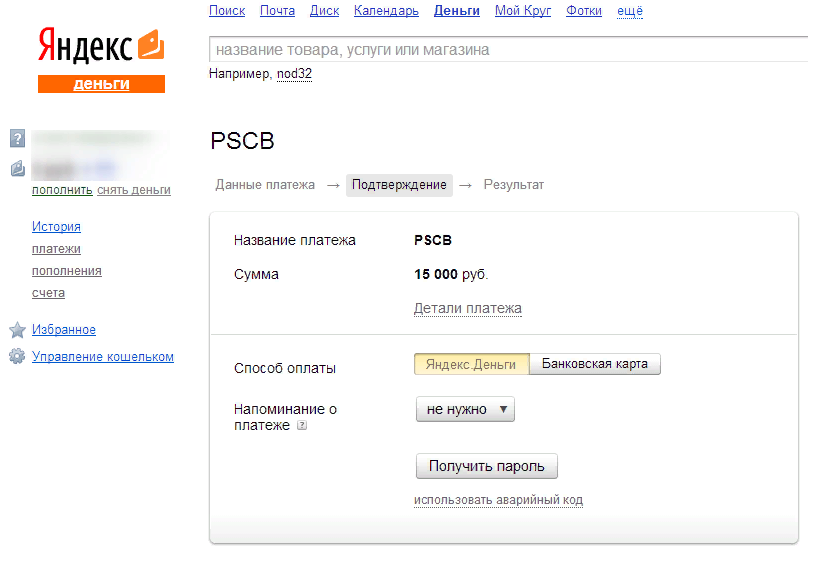
Task: Click the пополнить link
Action: click(x=62, y=190)
